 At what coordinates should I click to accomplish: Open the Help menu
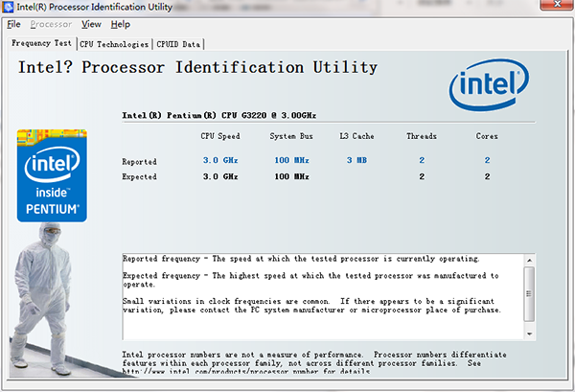[x=121, y=24]
